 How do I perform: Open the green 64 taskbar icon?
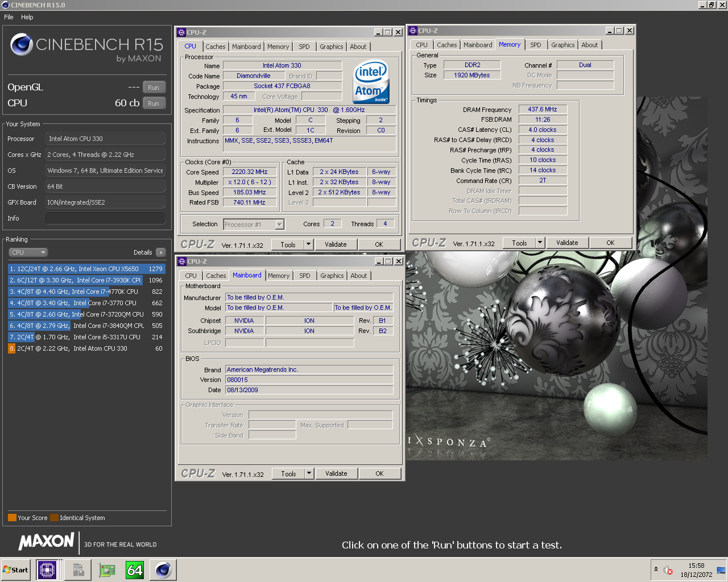[135, 569]
